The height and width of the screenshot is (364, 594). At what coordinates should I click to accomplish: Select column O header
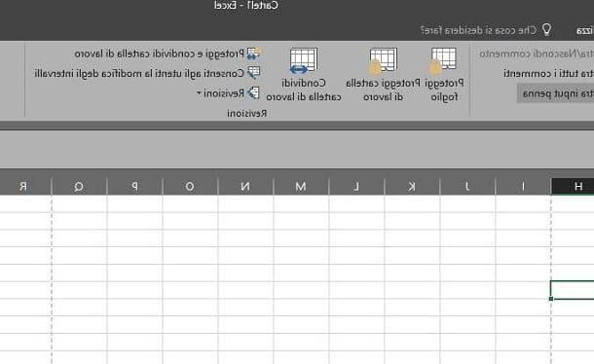click(x=190, y=186)
